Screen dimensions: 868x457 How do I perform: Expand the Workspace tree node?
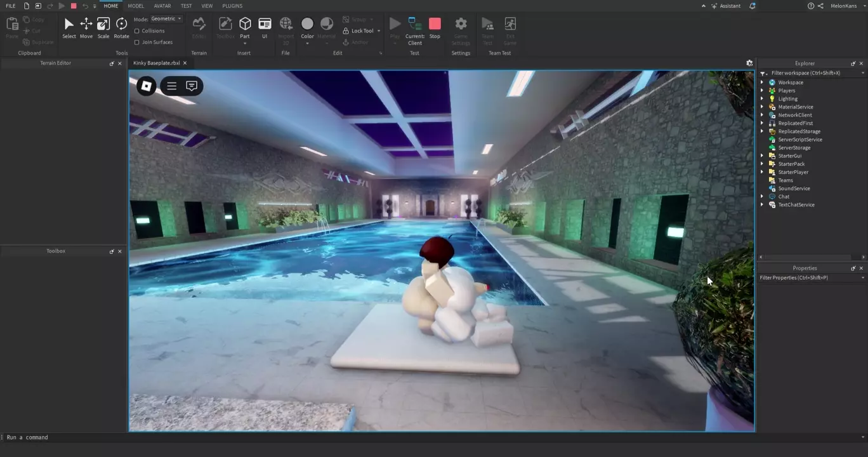(x=762, y=83)
